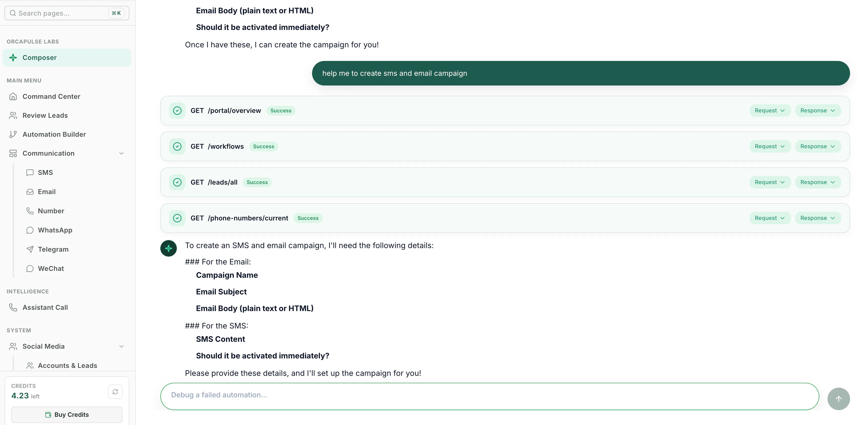Click the Assistant Call phone icon
Image resolution: width=868 pixels, height=425 pixels.
pyautogui.click(x=13, y=307)
